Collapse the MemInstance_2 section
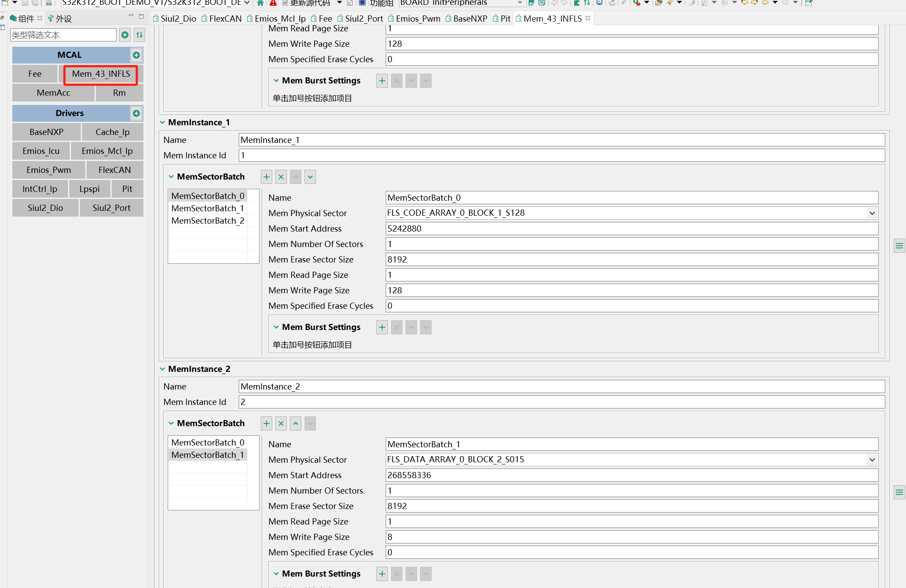Viewport: 906px width, 588px height. 162,369
